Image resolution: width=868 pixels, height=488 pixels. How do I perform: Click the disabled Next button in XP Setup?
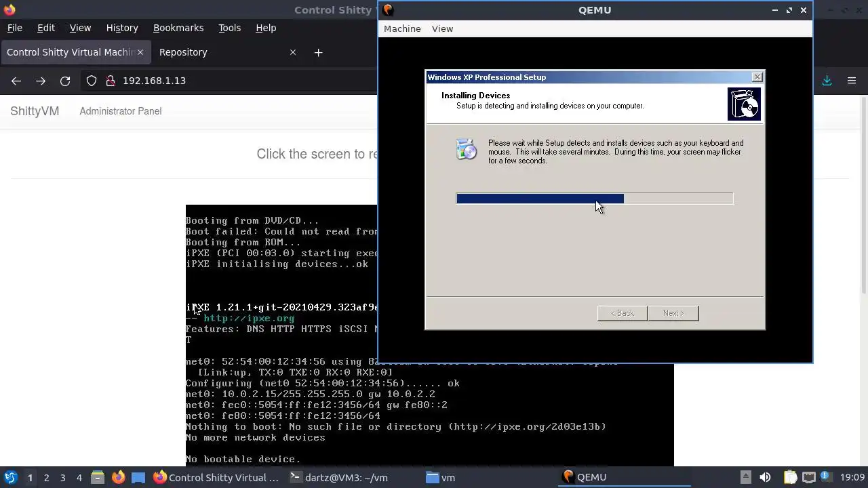coord(673,313)
